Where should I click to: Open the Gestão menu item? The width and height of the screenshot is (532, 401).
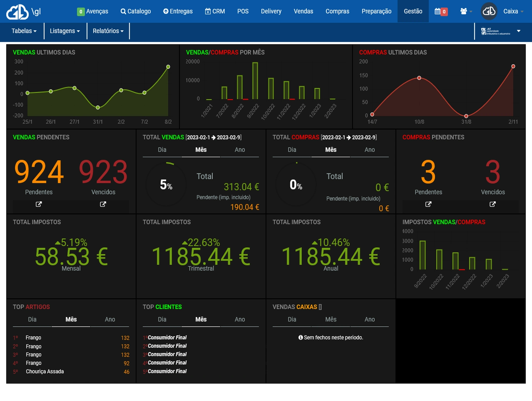[x=413, y=11]
